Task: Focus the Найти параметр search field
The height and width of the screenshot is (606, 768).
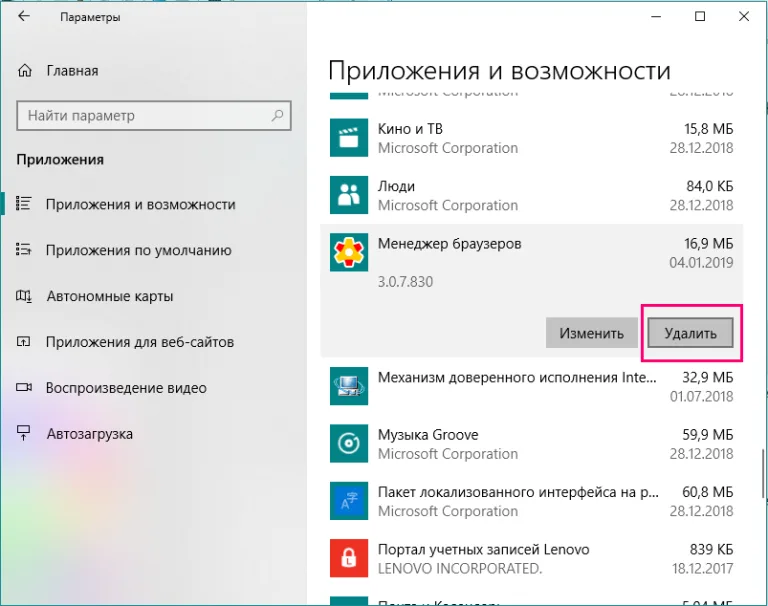Action: 154,116
